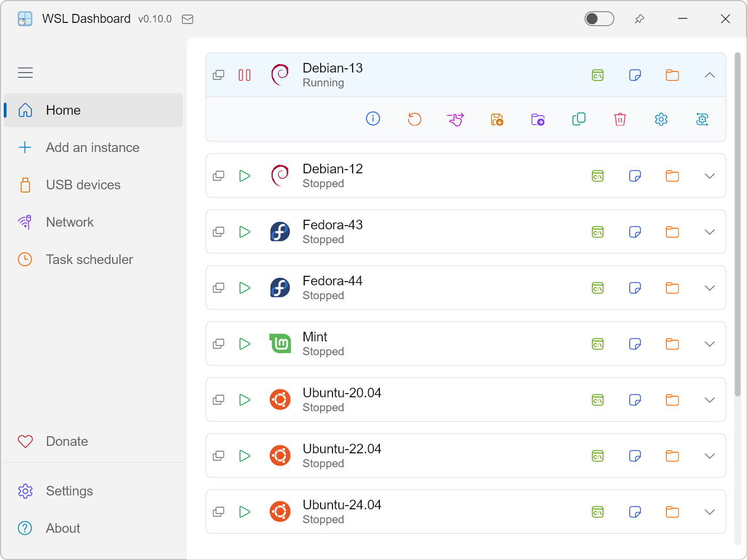Screen dimensions: 747x560
Task: Open the blue note icon for Ubuntu-22.04
Action: click(635, 456)
